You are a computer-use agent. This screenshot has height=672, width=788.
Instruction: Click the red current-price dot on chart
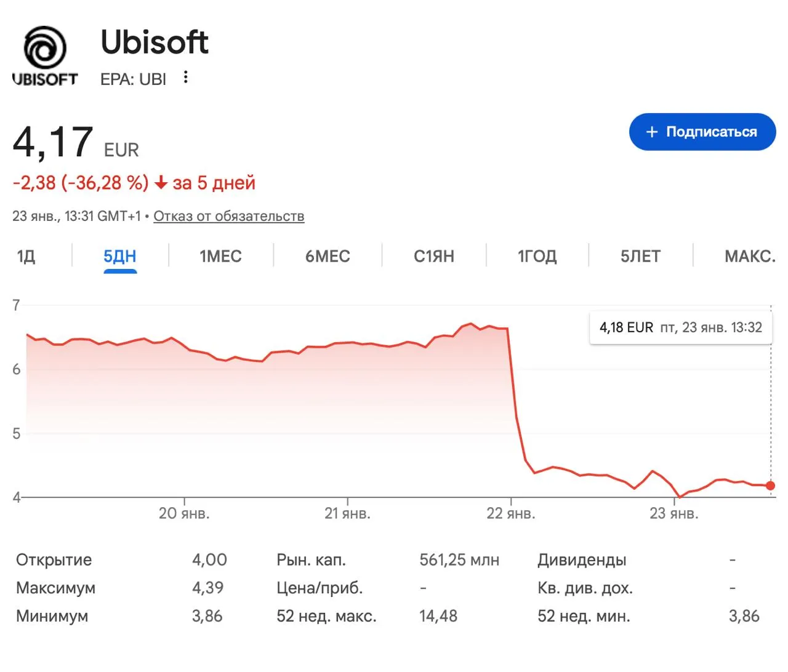click(770, 486)
